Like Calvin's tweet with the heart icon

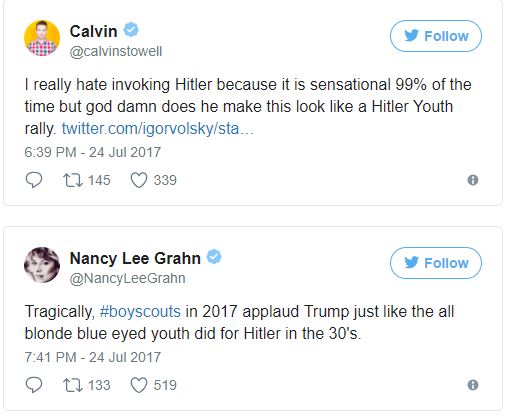click(139, 180)
